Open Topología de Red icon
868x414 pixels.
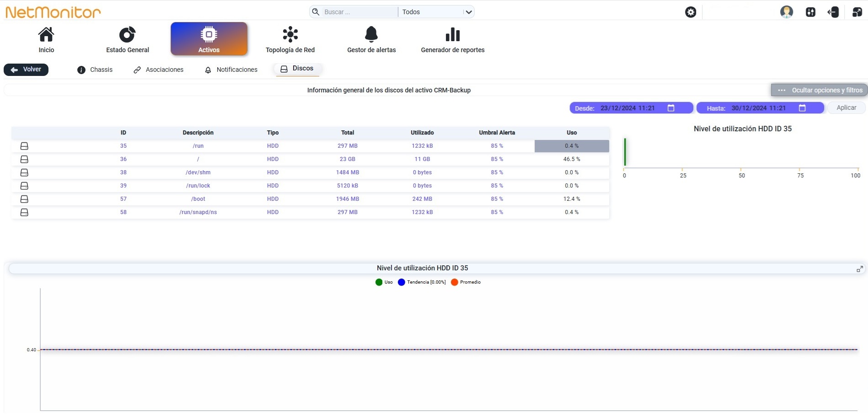pyautogui.click(x=290, y=35)
